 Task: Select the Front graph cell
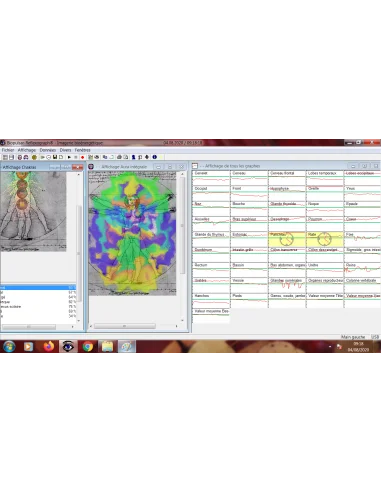click(249, 193)
